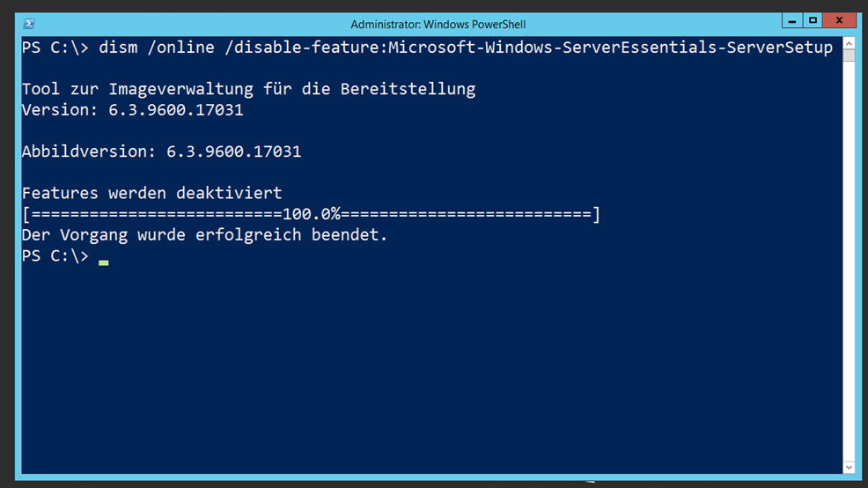Click the scrollbar down arrow
Viewport: 868px width, 488px height.
coord(849,468)
